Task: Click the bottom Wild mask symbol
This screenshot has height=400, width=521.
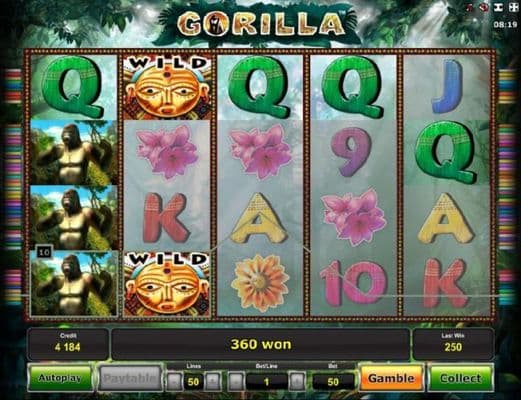Action: (167, 284)
